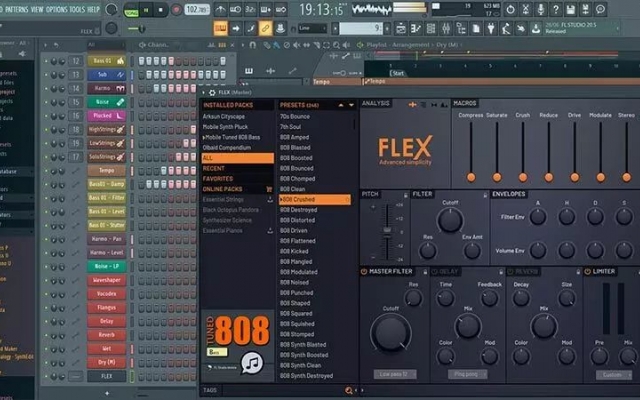640x400 pixels.
Task: Toggle the first step button in the Plucked row
Action: pos(142,116)
